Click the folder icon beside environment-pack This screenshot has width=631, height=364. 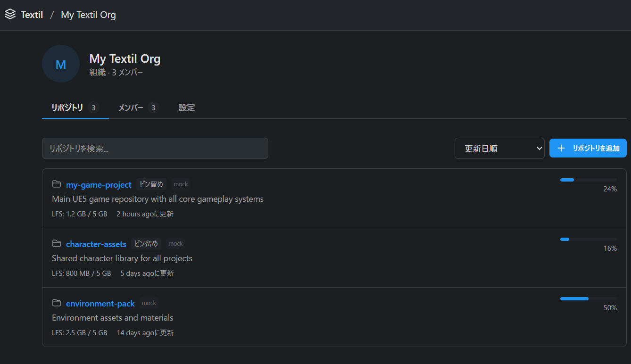[x=57, y=303]
